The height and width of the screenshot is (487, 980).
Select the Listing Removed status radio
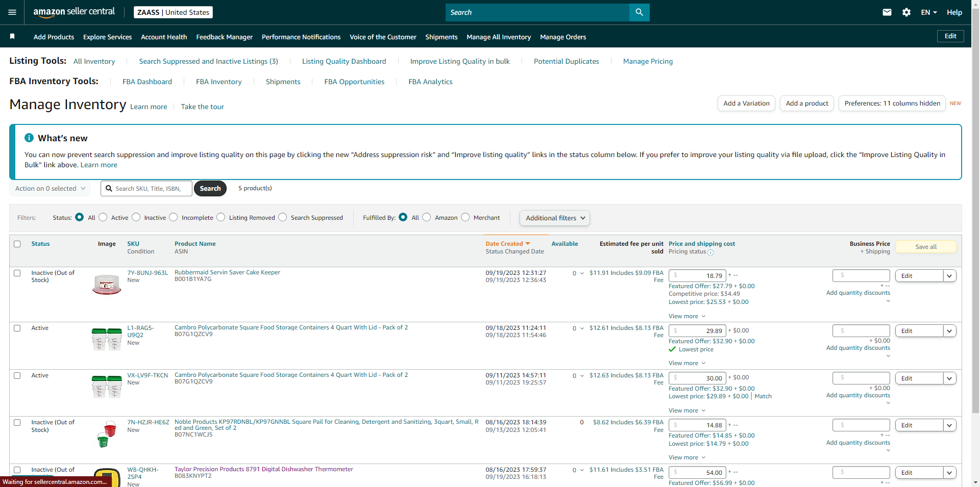[221, 217]
